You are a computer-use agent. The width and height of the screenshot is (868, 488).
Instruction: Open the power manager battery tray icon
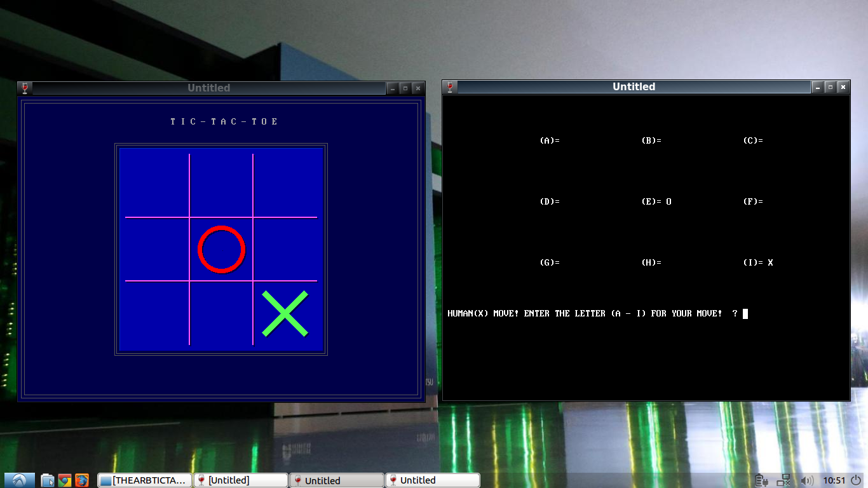[x=762, y=480]
